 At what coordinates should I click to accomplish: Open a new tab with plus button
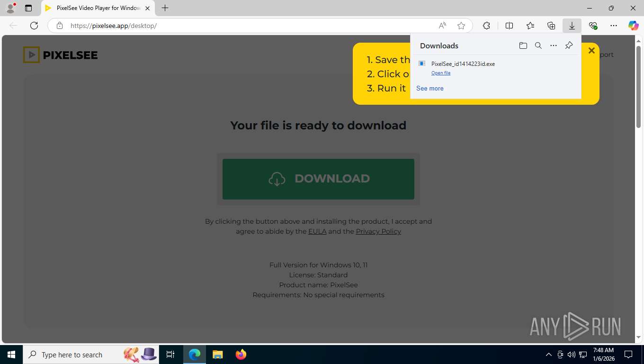(165, 8)
